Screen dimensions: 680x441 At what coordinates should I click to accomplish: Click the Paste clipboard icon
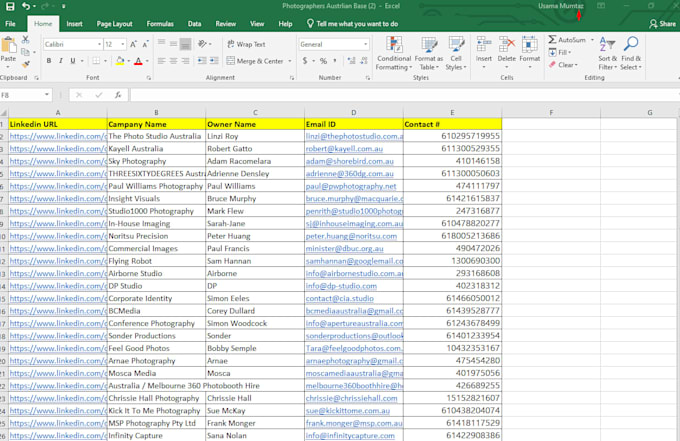[8, 45]
